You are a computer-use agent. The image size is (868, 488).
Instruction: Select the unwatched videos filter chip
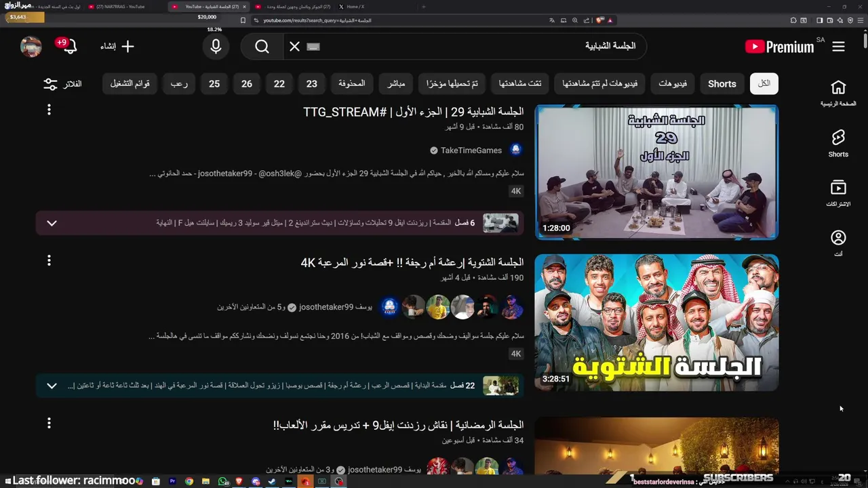600,84
